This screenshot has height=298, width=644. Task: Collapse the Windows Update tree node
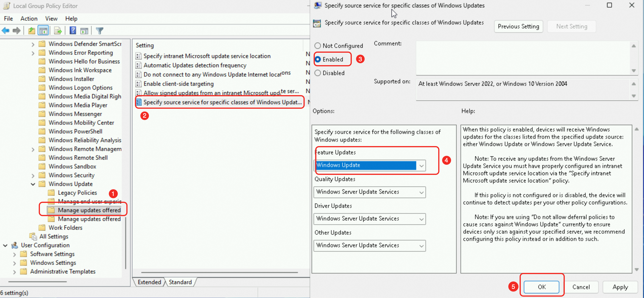[x=33, y=184]
